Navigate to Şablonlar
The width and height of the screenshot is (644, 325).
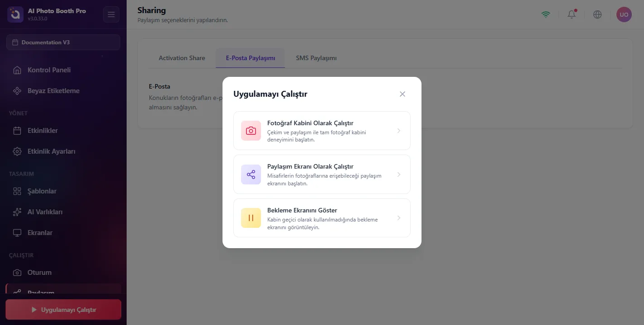(x=63, y=191)
